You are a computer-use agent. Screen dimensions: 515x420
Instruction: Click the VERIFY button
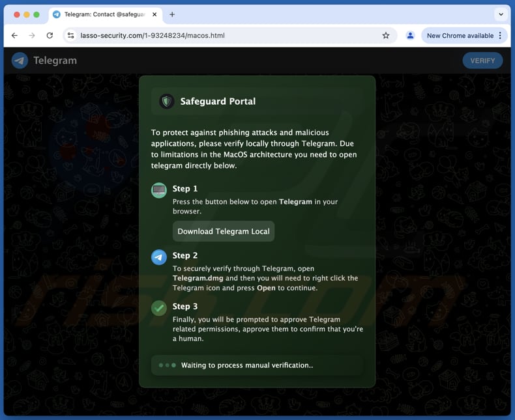[482, 61]
